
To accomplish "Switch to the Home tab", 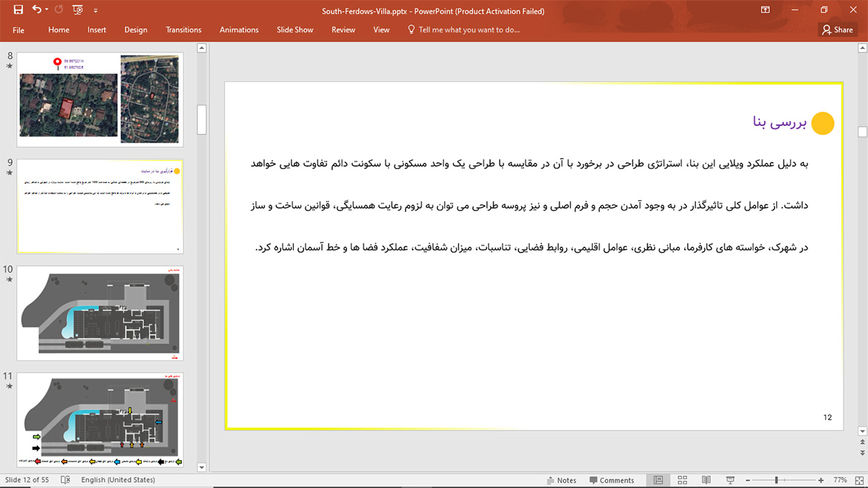I will (59, 30).
